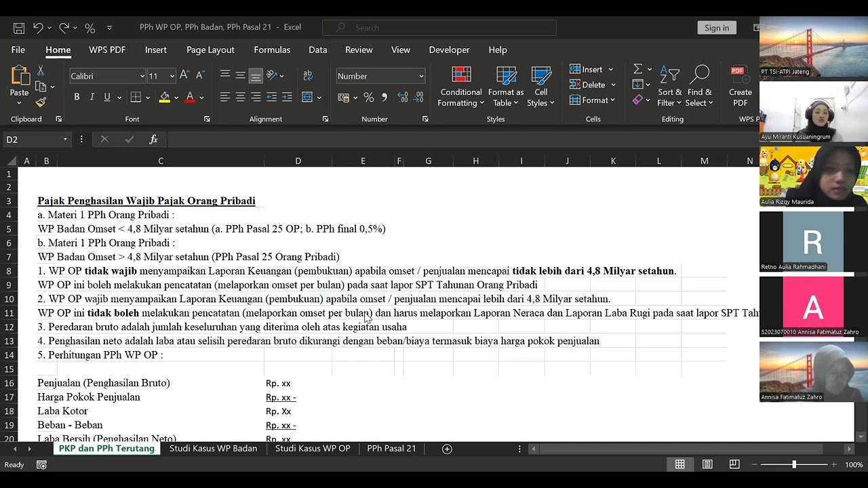868x488 pixels.
Task: Open the Font name dropdown (Calibri)
Action: point(142,76)
